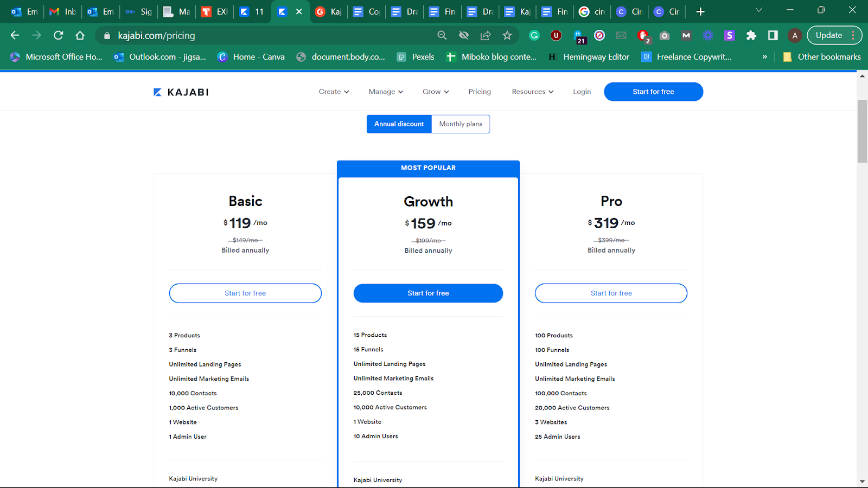Image resolution: width=868 pixels, height=488 pixels.
Task: Open the Login link
Action: [x=582, y=92]
